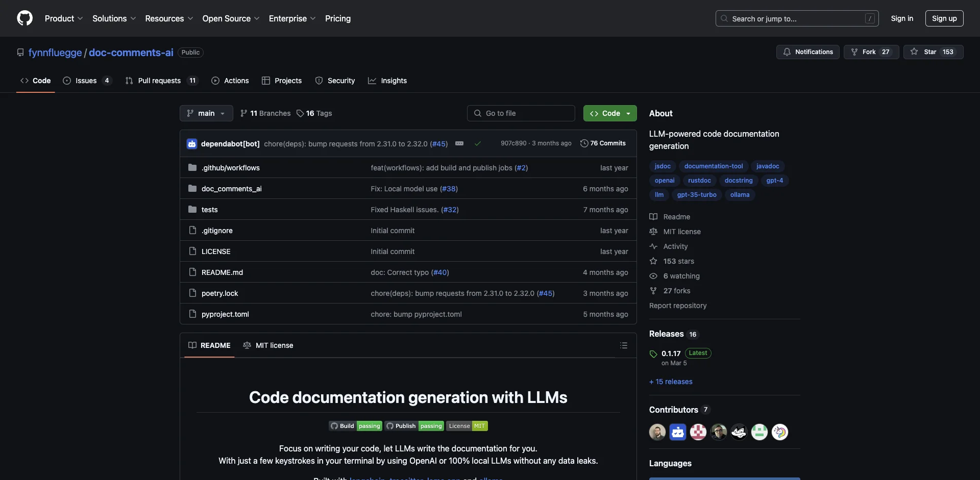Select the documentation-tool topic tag

click(714, 166)
